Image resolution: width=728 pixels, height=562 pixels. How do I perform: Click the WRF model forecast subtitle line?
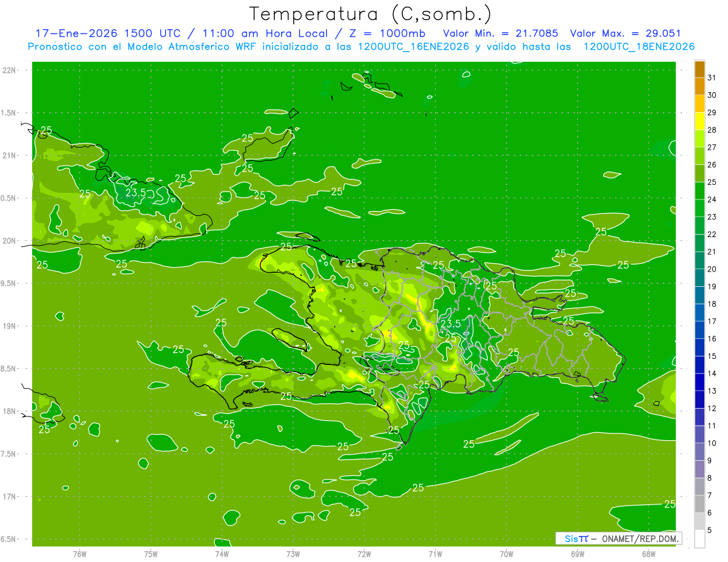click(x=361, y=47)
